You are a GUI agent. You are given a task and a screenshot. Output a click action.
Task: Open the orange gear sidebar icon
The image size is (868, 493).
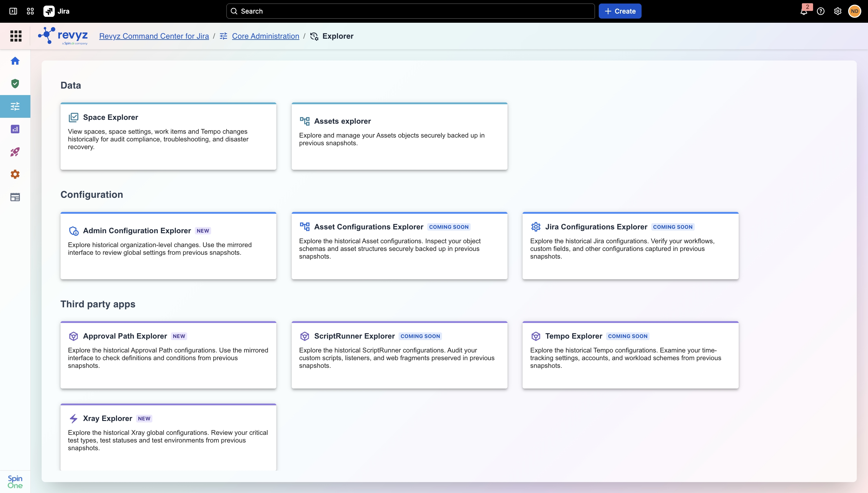[x=15, y=174]
